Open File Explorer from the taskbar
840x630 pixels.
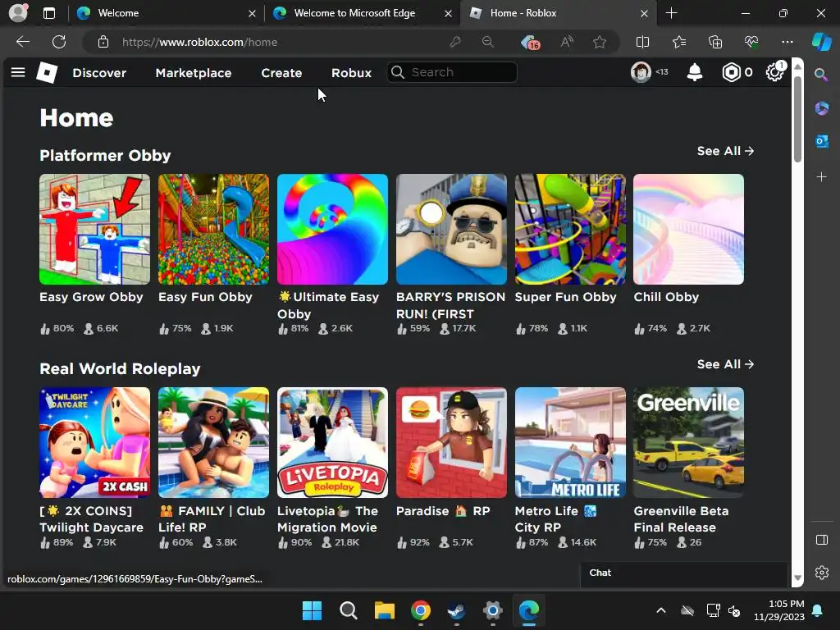[384, 610]
